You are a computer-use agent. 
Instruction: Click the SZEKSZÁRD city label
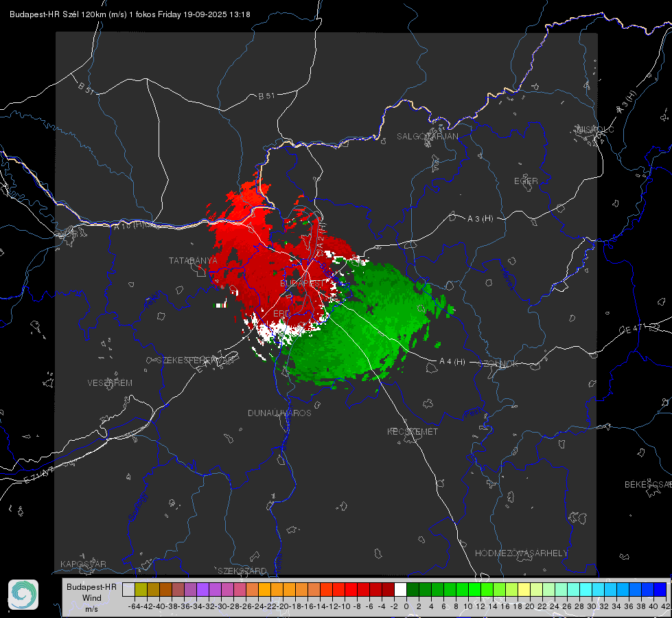coord(242,571)
